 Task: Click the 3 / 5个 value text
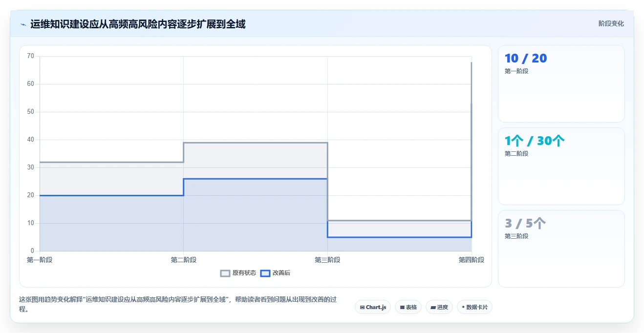pyautogui.click(x=525, y=224)
